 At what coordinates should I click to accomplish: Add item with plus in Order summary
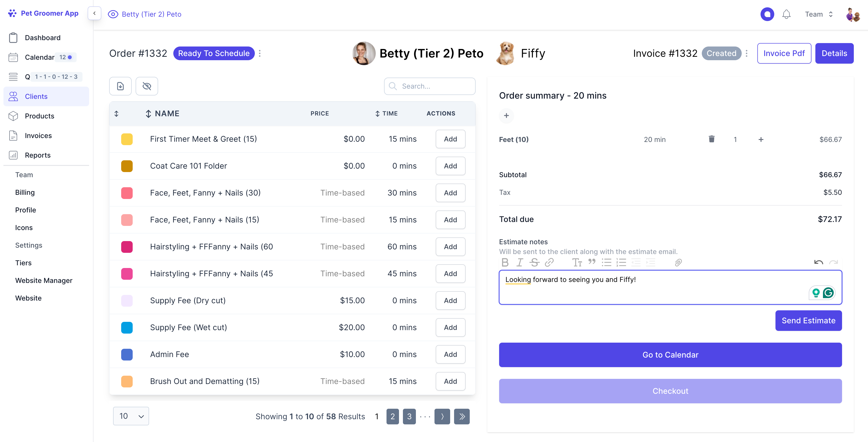506,116
